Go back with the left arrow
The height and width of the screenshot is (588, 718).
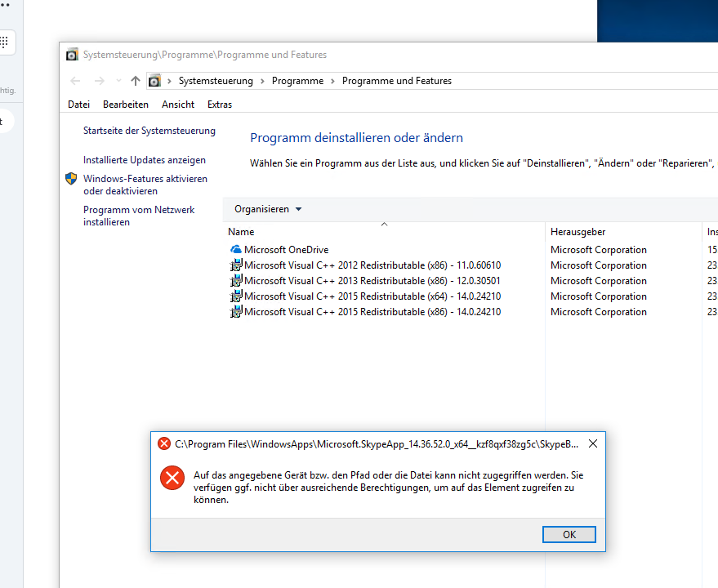point(75,81)
